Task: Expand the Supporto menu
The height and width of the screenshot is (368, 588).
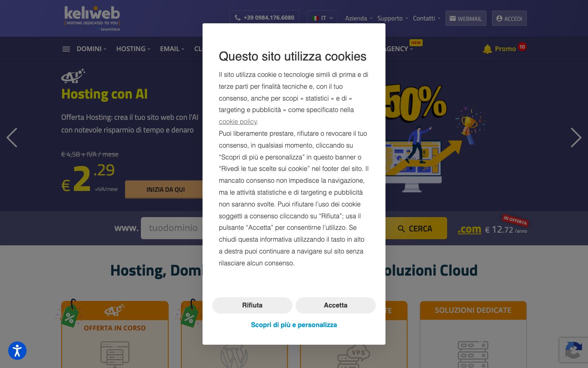Action: tap(392, 18)
